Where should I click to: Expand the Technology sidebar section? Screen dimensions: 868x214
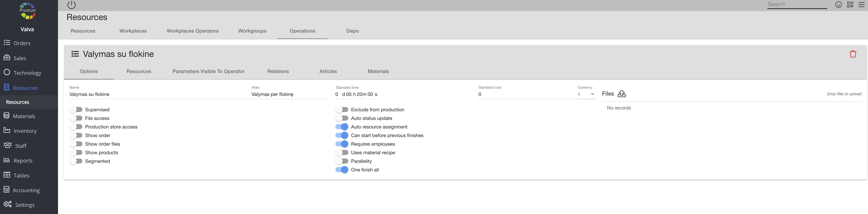(27, 73)
